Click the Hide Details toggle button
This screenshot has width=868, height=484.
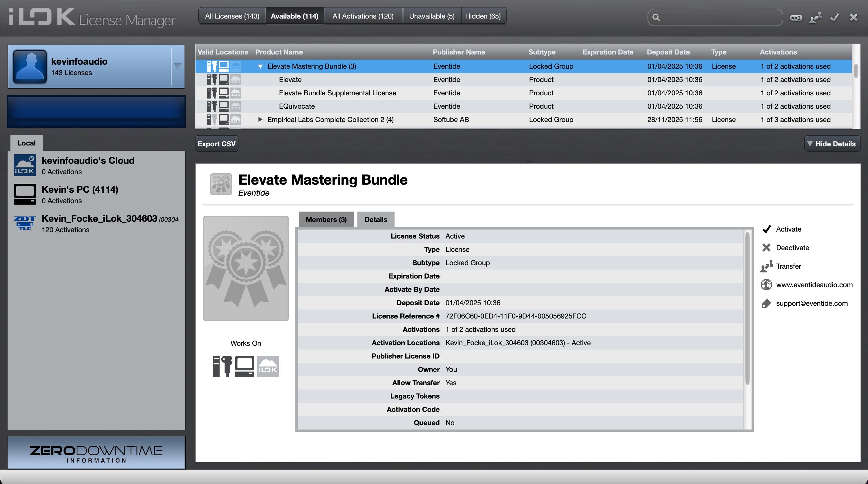pos(832,144)
